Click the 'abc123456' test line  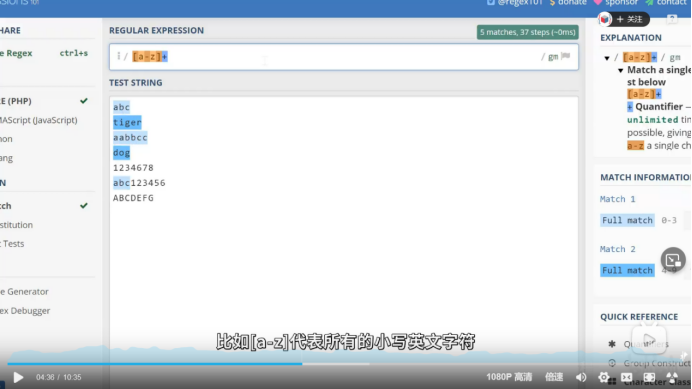coord(139,183)
